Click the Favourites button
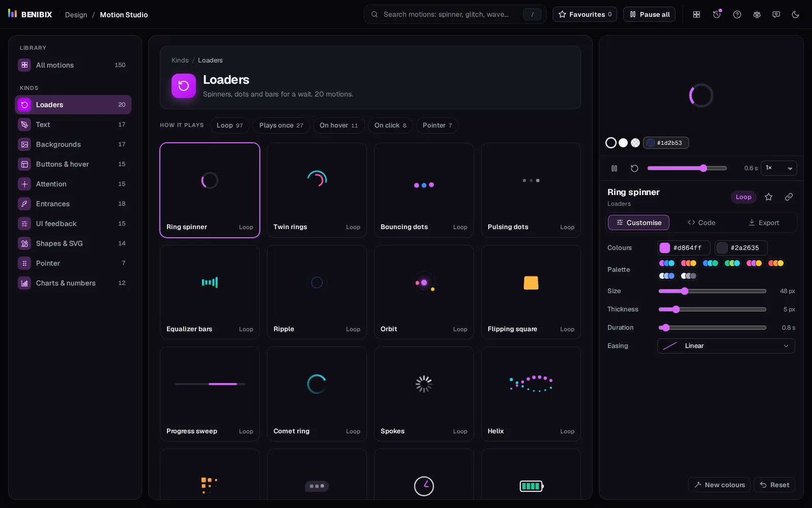812x508 pixels. 585,14
